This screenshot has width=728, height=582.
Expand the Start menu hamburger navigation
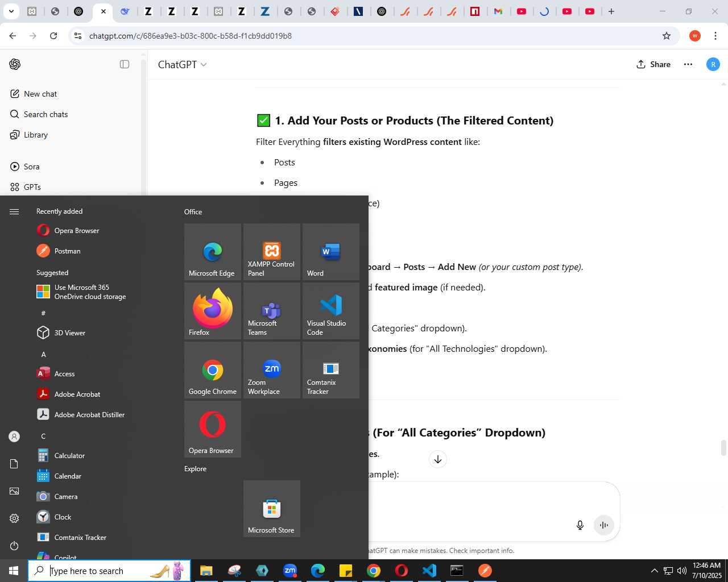[14, 211]
